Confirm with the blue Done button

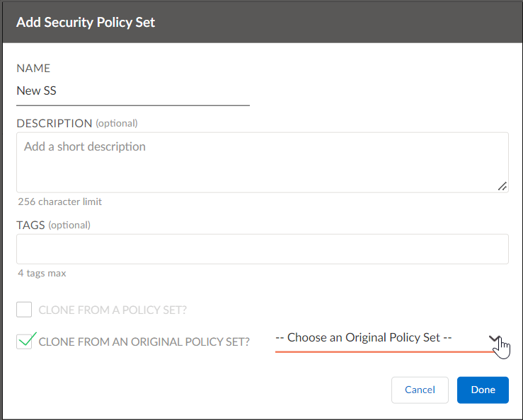[x=483, y=390]
